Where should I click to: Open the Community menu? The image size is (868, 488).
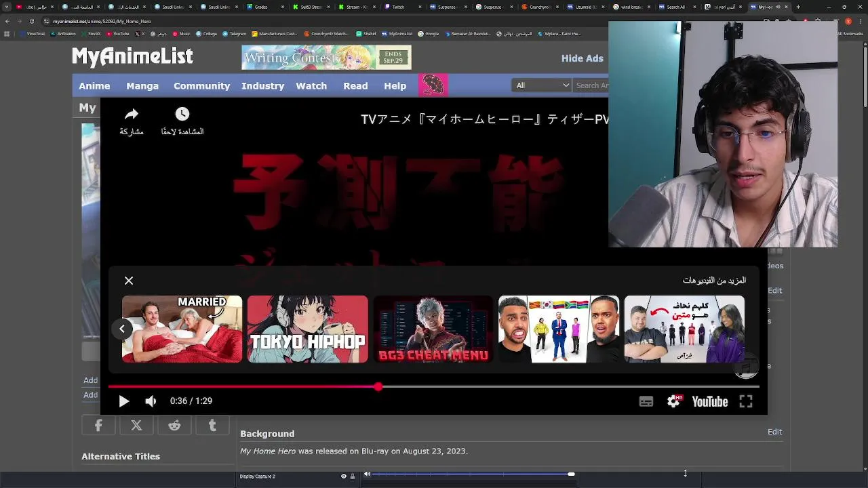[x=202, y=85]
